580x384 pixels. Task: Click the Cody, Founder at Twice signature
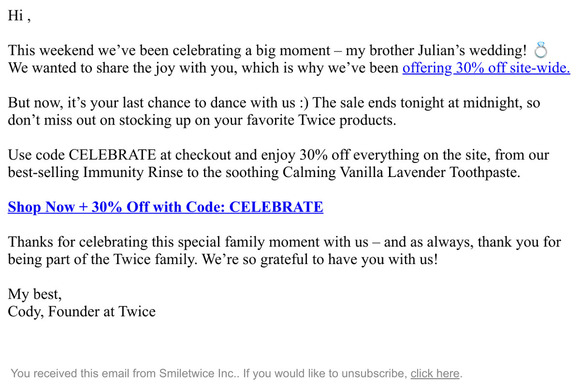82,311
